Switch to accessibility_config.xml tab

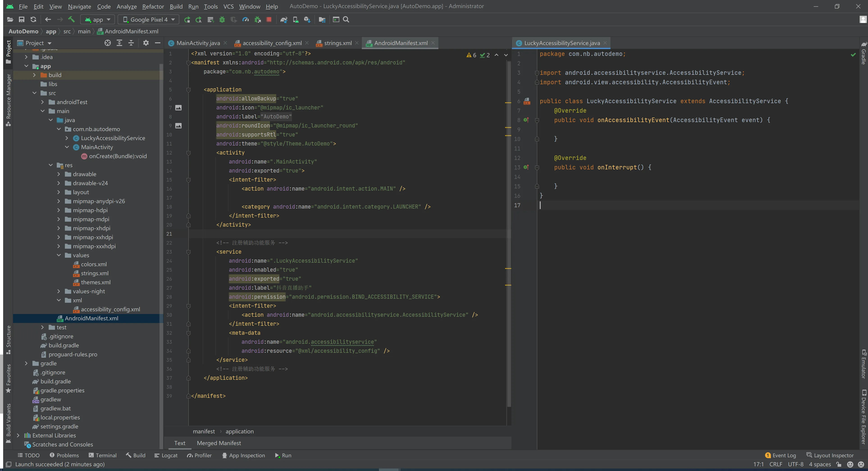click(272, 43)
